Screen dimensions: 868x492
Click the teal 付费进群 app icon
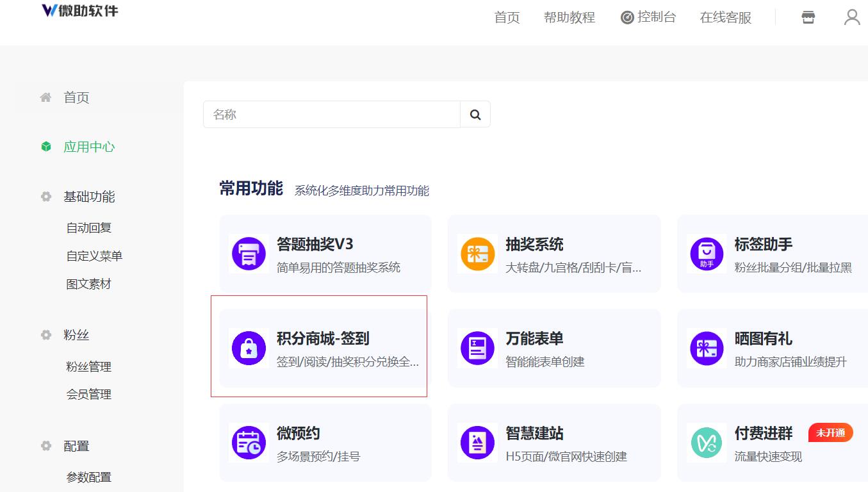pos(707,443)
